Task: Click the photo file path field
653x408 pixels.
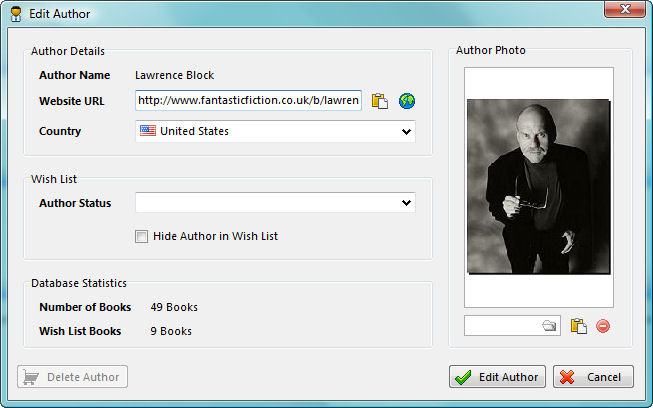Action: pyautogui.click(x=503, y=326)
